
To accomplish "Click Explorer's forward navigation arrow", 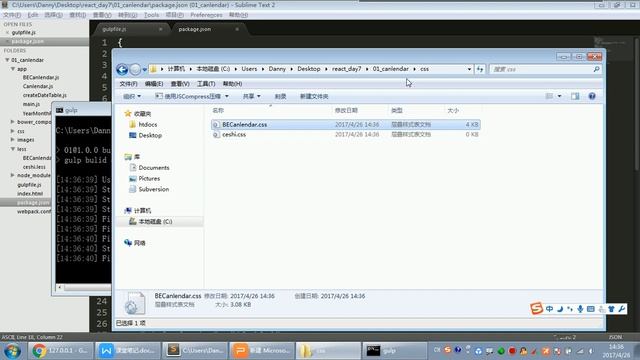I will click(x=135, y=69).
